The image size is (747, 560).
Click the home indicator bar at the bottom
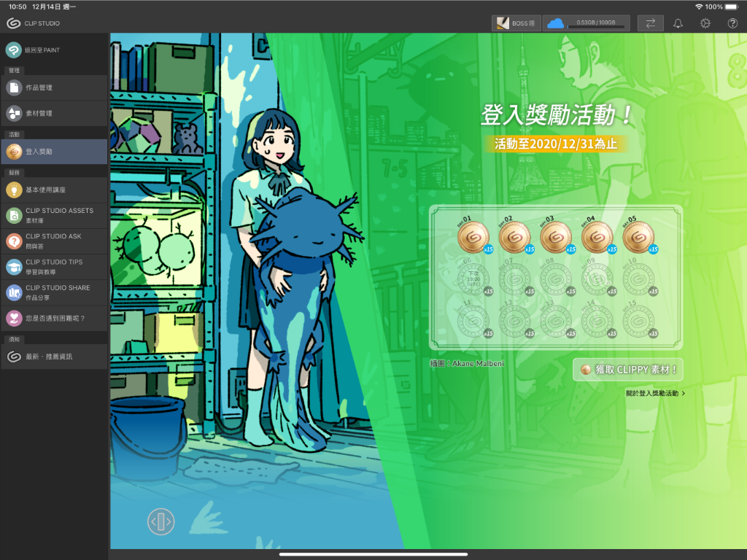373,554
